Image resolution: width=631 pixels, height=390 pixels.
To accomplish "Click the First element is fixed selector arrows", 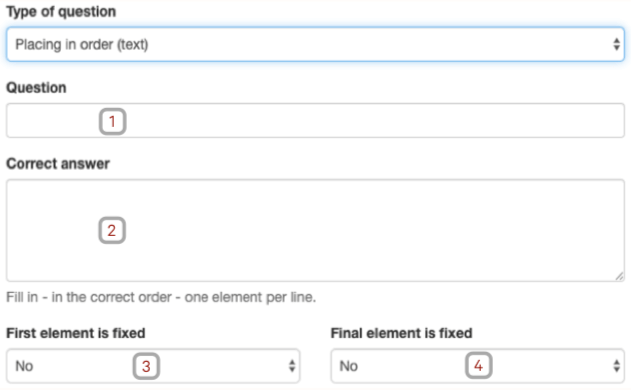I will click(292, 366).
